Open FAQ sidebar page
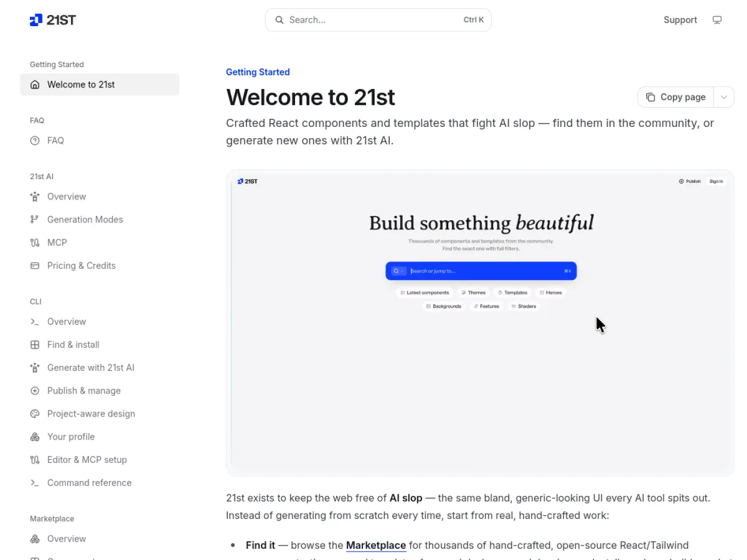This screenshot has width=747, height=560. [x=100, y=141]
